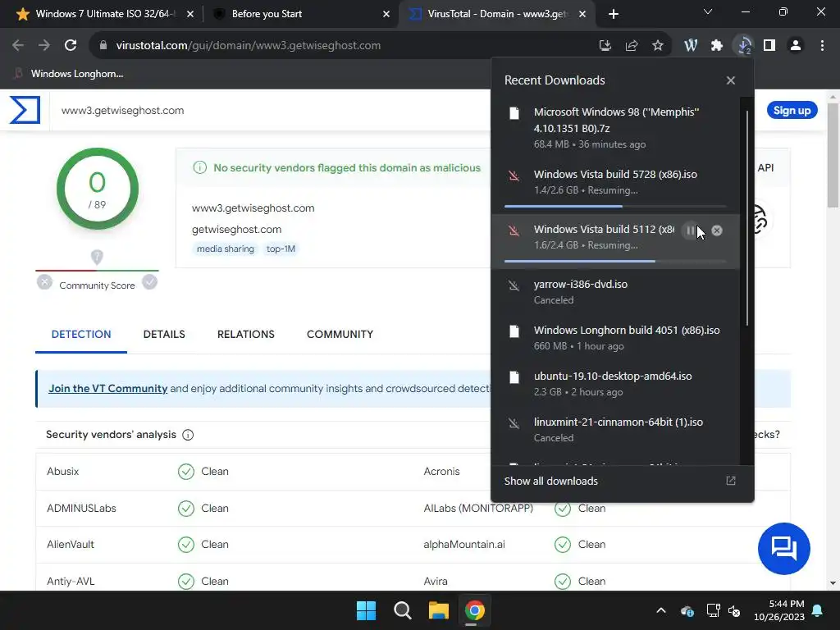840x630 pixels.
Task: Click the 0 / 89 detection score circle
Action: pos(97,189)
